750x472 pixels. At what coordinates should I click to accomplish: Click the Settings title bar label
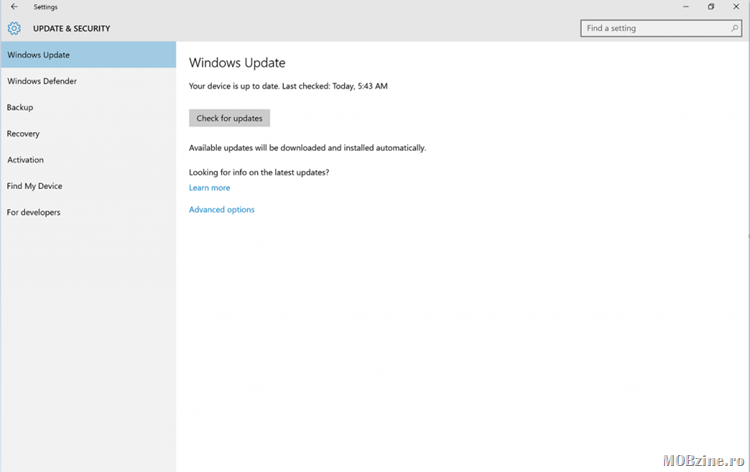coord(45,7)
